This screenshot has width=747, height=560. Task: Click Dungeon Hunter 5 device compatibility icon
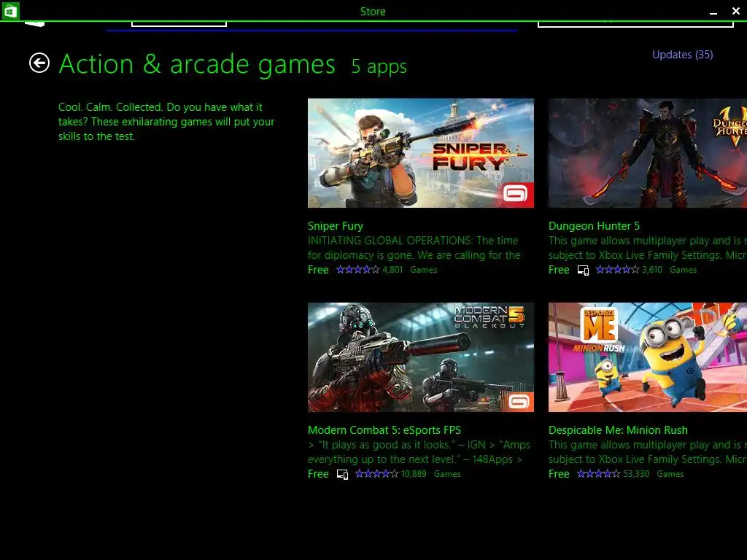click(x=583, y=271)
